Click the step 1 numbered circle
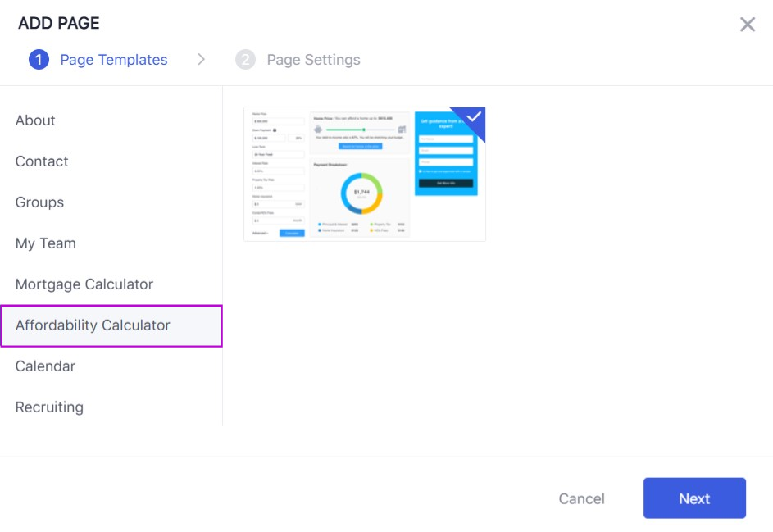This screenshot has height=532, width=773. 39,60
